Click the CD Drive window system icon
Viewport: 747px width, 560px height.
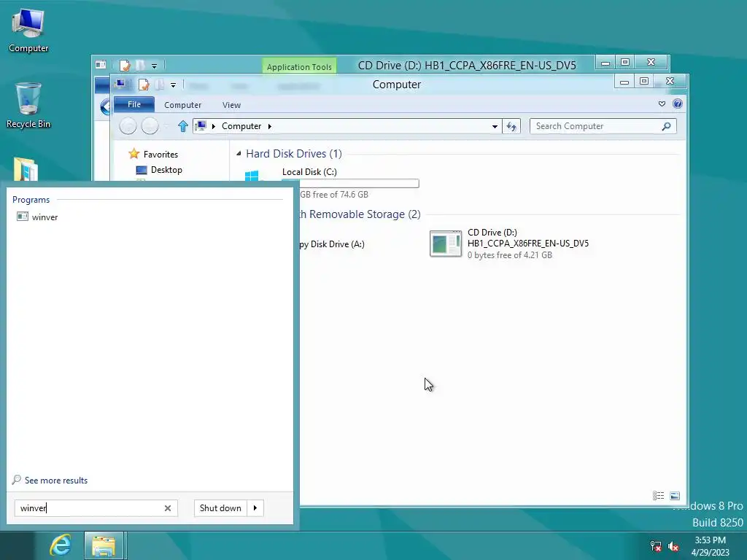click(x=101, y=65)
